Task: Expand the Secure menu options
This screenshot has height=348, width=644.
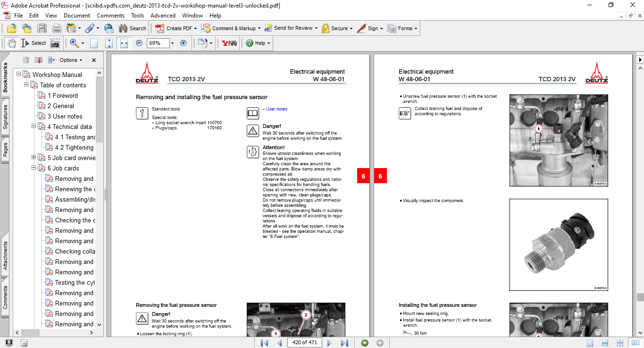Action: pos(337,28)
